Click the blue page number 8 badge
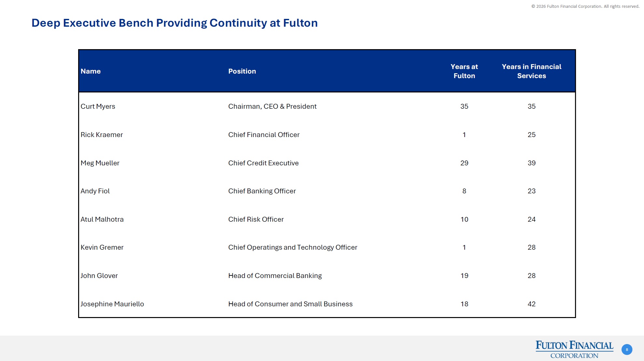Viewport: 644px width, 361px height. [627, 350]
